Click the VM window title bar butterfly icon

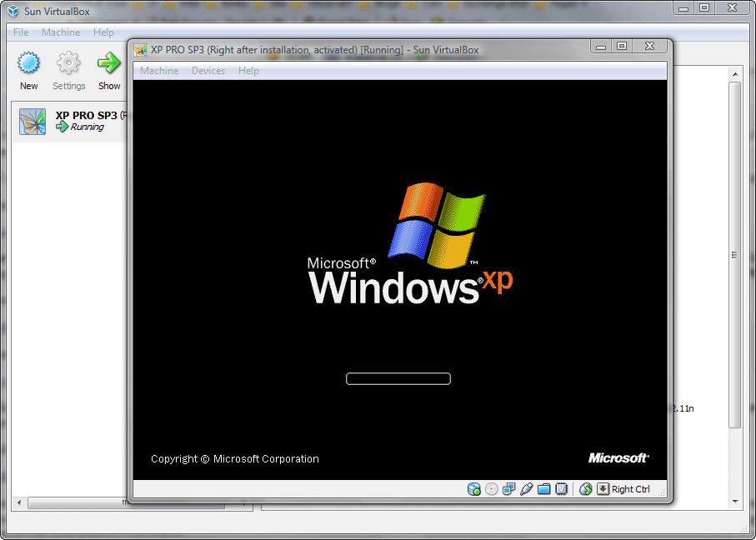pyautogui.click(x=140, y=50)
